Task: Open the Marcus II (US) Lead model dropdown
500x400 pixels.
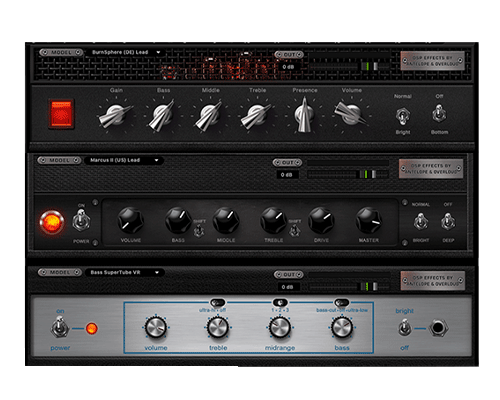Action: coord(124,160)
